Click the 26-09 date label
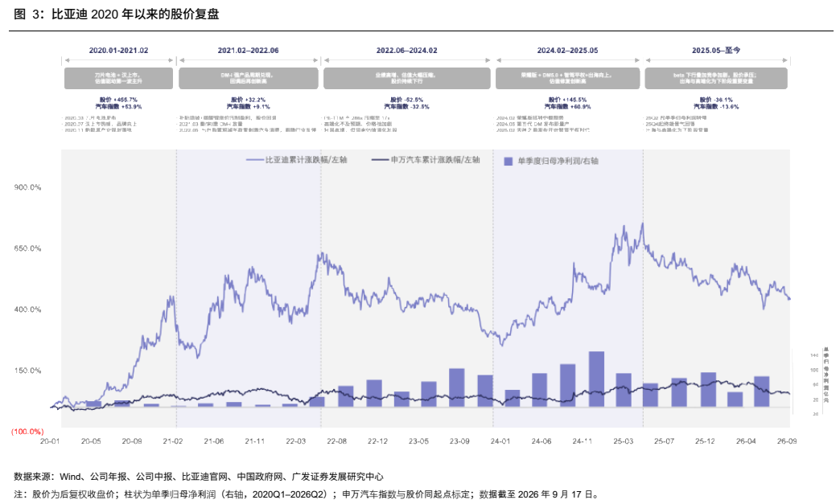Image resolution: width=840 pixels, height=504 pixels. tap(787, 440)
